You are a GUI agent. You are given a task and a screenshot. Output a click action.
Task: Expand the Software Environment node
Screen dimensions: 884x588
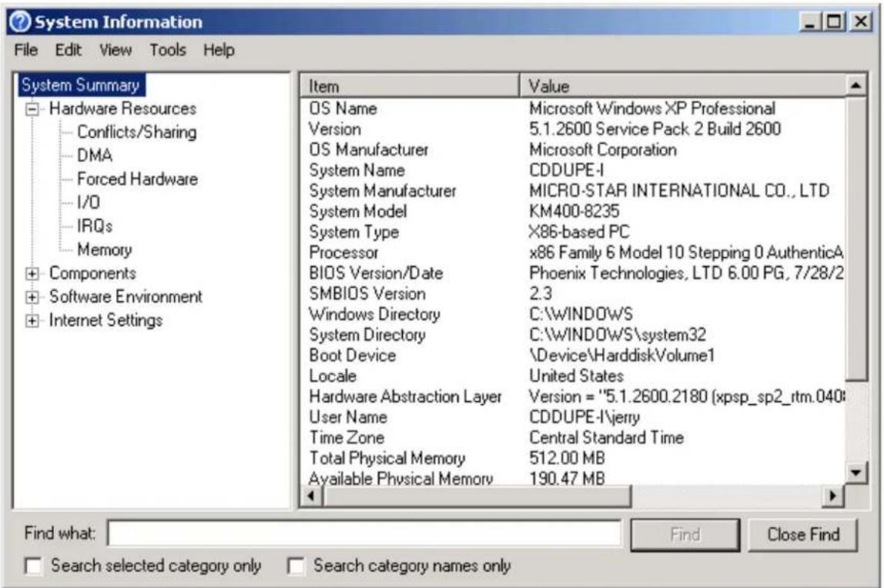(32, 297)
